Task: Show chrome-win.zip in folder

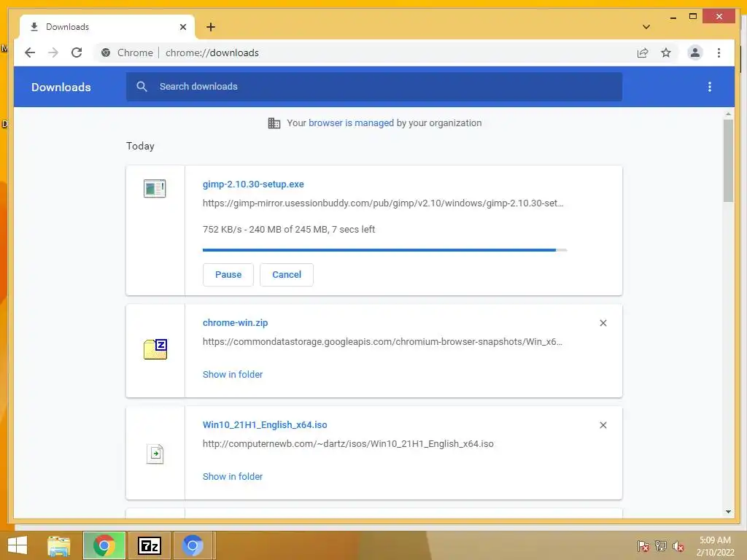Action: click(x=233, y=374)
